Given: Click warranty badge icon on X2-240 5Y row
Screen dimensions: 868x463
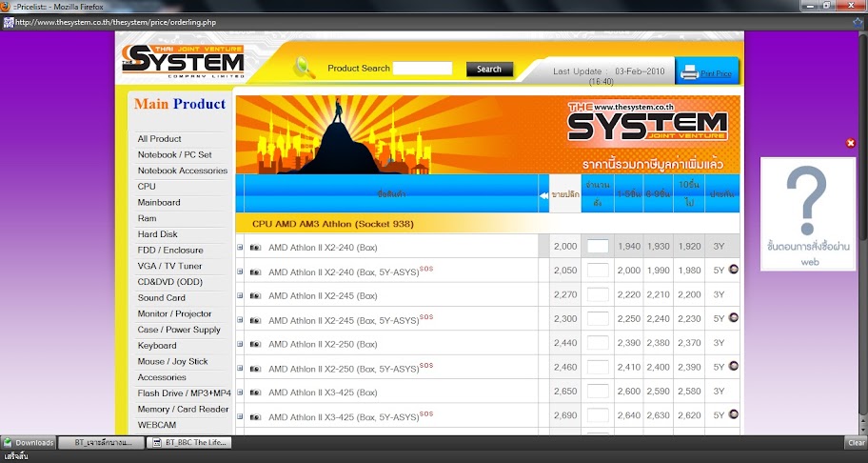Looking at the screenshot, I should click(x=734, y=270).
